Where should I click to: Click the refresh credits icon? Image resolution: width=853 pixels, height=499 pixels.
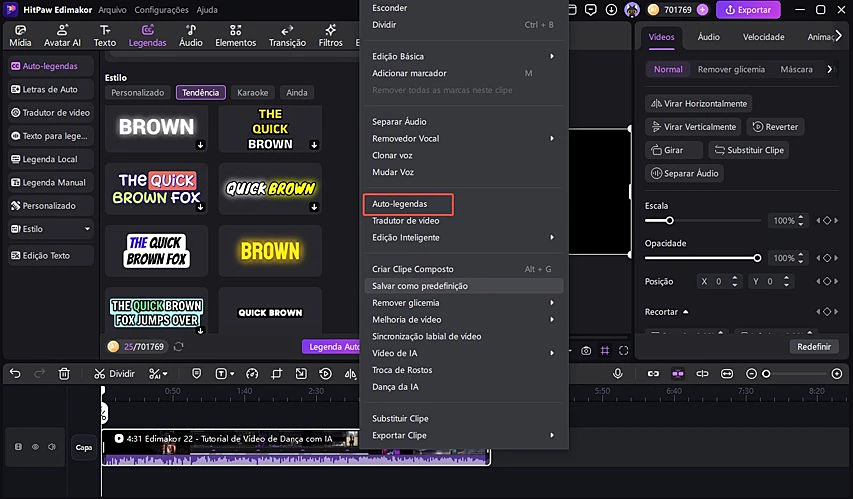tap(178, 347)
